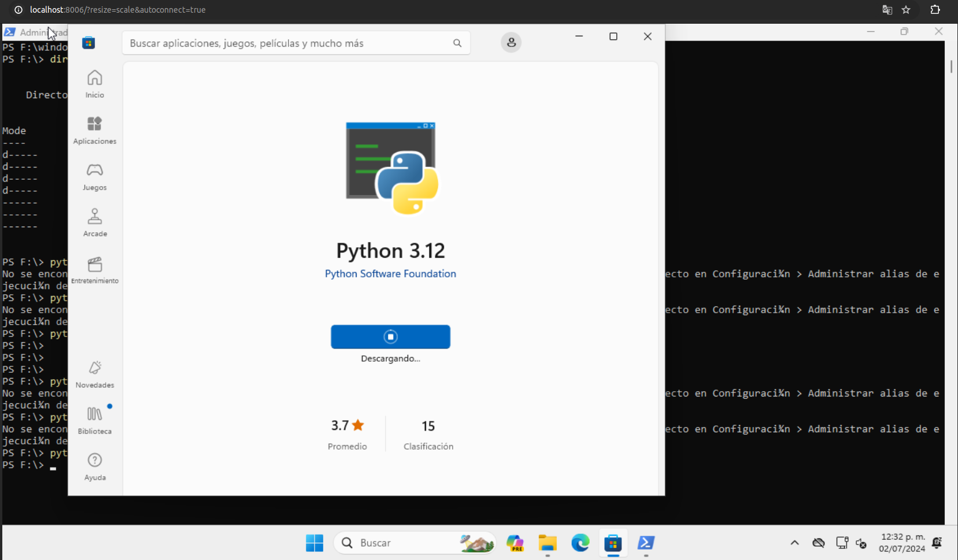Click the Python 3.12 app logo
958x560 pixels.
tap(391, 168)
